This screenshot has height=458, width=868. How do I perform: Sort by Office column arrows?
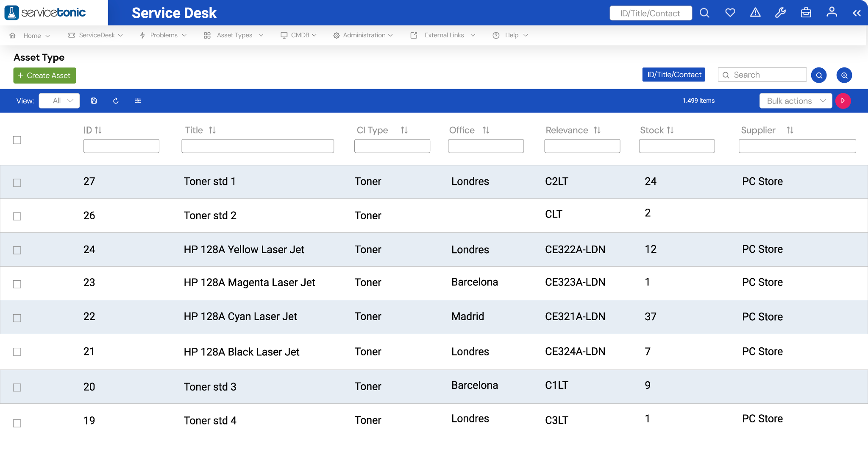(486, 130)
